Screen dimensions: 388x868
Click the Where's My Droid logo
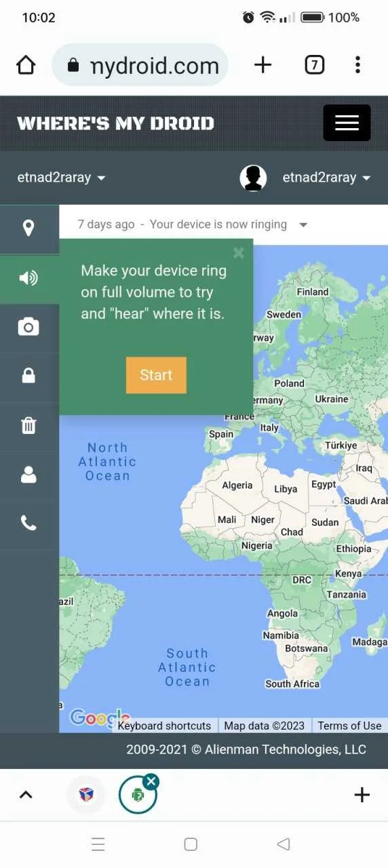pos(115,123)
